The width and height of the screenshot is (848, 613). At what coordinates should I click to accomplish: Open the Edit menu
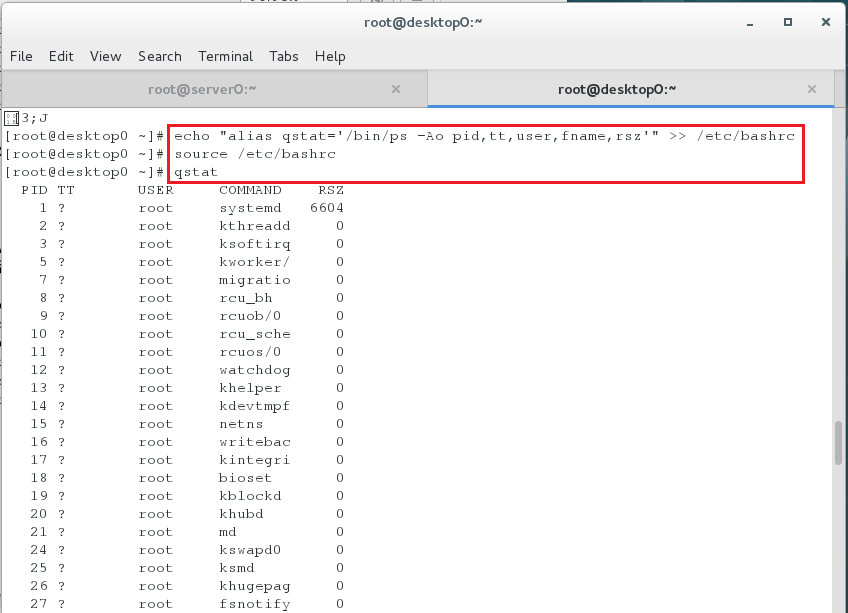click(x=61, y=56)
